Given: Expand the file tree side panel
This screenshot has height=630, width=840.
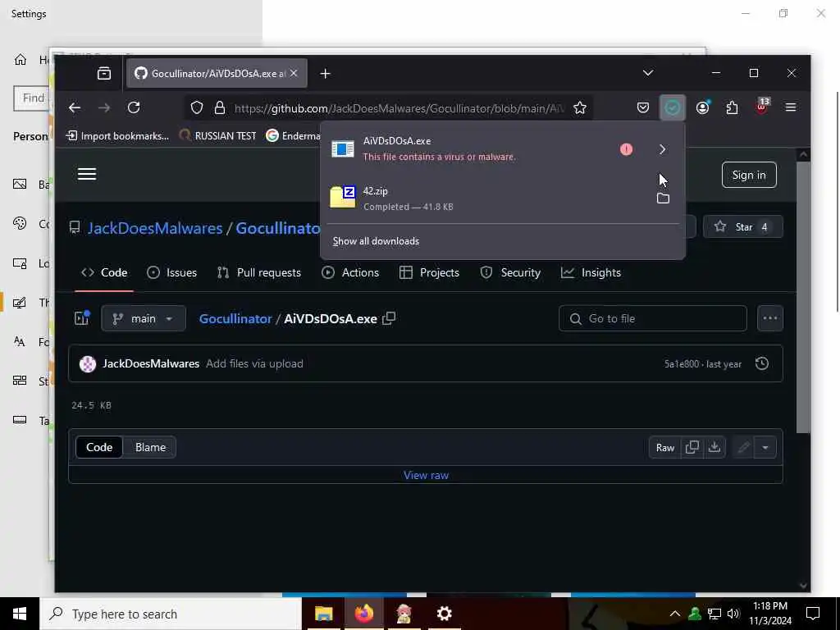Looking at the screenshot, I should coord(82,318).
